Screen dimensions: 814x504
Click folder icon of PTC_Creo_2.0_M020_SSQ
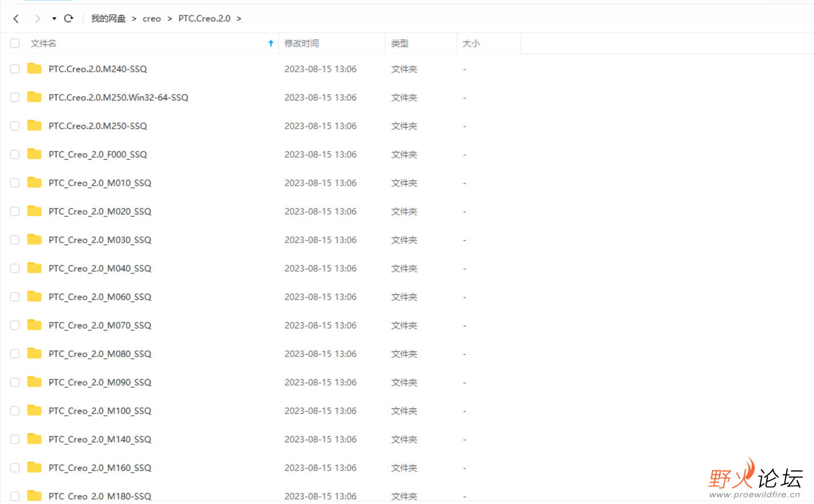(34, 211)
